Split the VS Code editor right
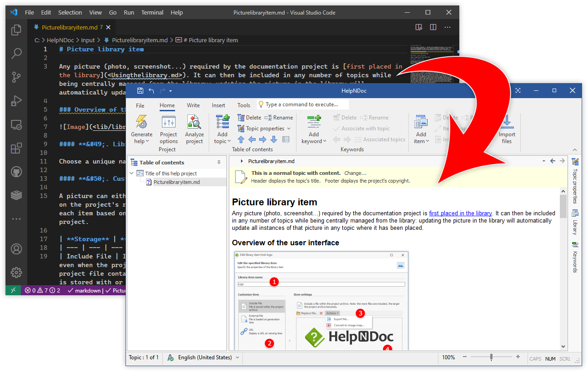 click(433, 27)
